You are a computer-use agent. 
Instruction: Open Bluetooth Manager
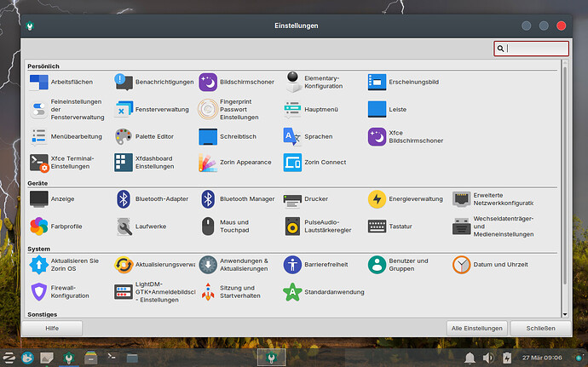[x=237, y=199]
